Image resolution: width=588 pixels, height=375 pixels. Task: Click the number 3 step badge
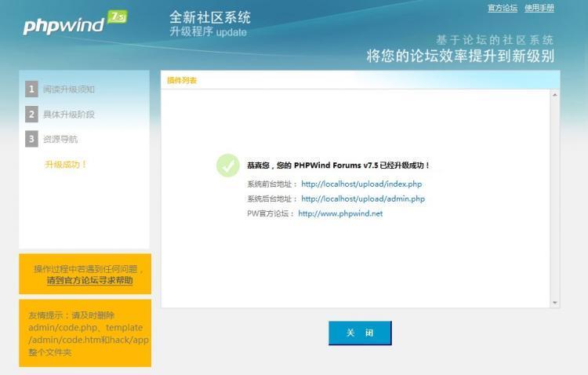pos(31,140)
